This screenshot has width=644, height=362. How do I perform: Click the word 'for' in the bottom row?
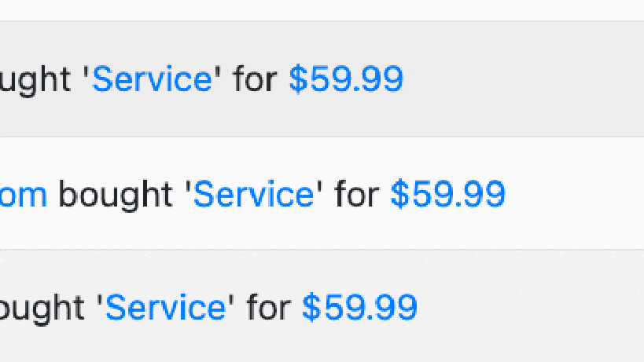tap(268, 308)
